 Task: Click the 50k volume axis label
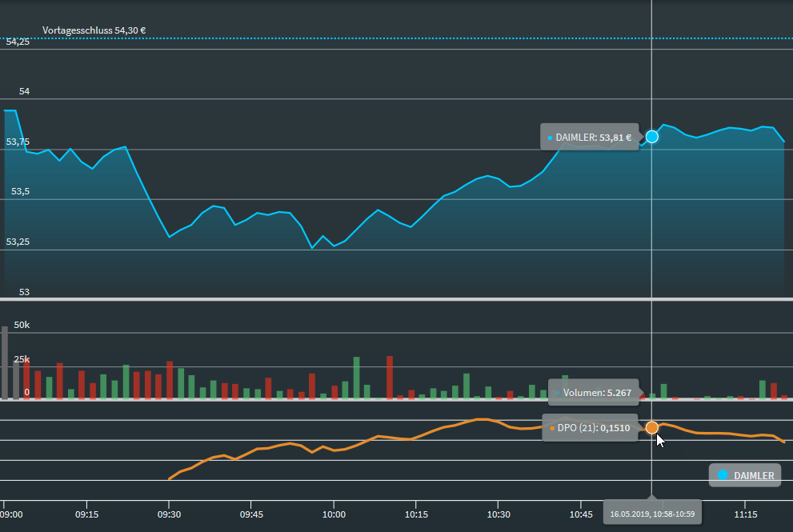click(22, 326)
